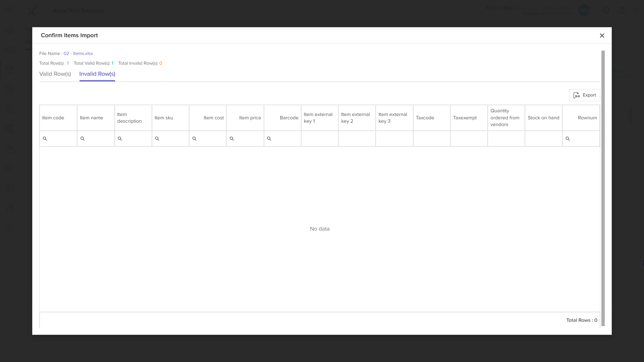Click search icon under Item sku column
This screenshot has height=362, width=644.
pyautogui.click(x=157, y=139)
